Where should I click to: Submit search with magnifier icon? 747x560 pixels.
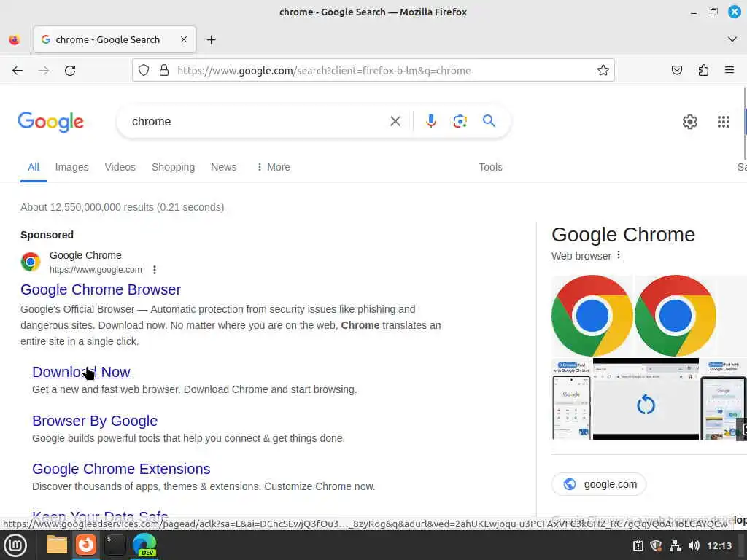click(489, 121)
